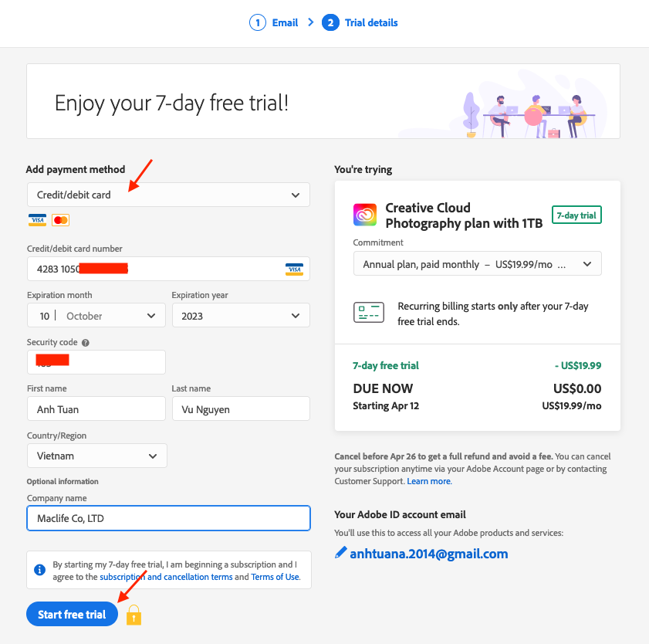Viewport: 649px width, 644px height.
Task: Click the First name text field
Action: pos(96,409)
